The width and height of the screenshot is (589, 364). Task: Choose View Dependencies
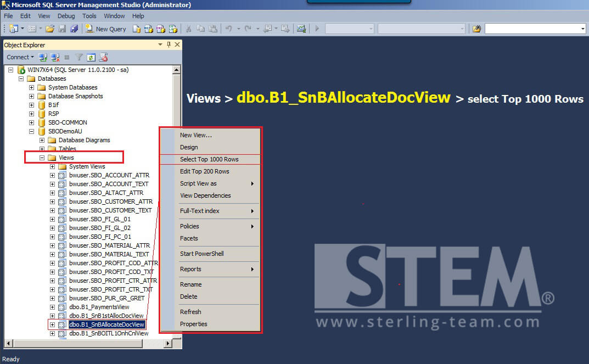[210, 195]
